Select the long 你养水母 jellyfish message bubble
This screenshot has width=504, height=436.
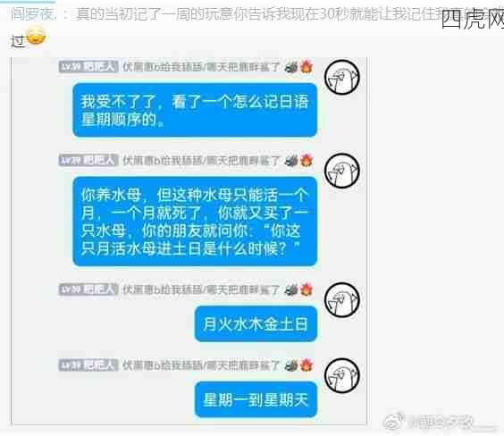click(x=195, y=222)
